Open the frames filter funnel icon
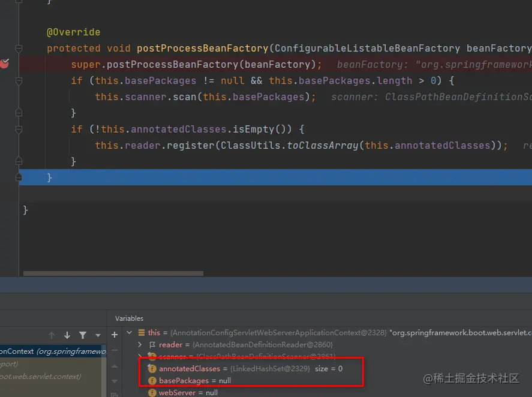Image resolution: width=532 pixels, height=397 pixels. tap(82, 335)
